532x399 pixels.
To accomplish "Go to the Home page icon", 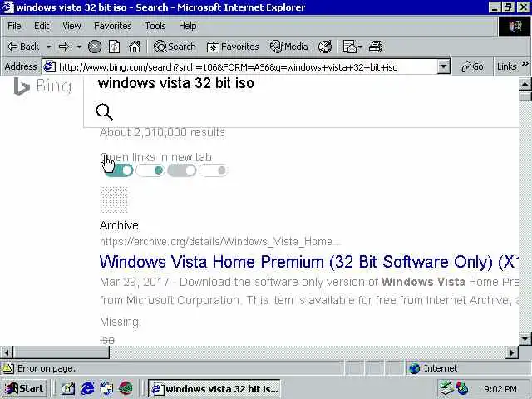I will coord(135,47).
